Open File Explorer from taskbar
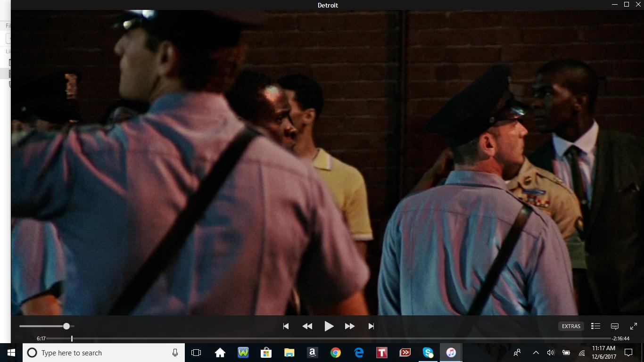This screenshot has height=362, width=644. (x=289, y=353)
